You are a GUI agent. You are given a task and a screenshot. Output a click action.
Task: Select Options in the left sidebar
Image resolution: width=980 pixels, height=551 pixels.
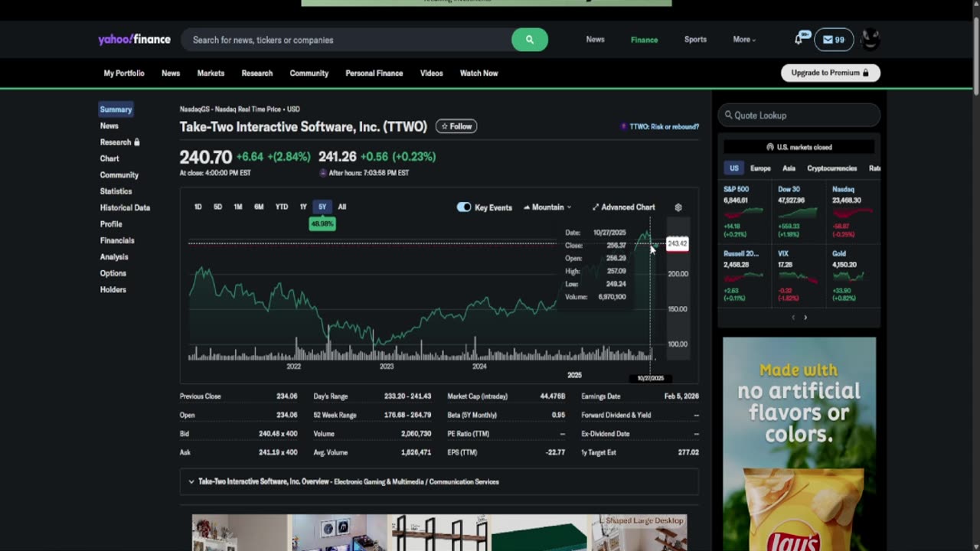point(113,273)
